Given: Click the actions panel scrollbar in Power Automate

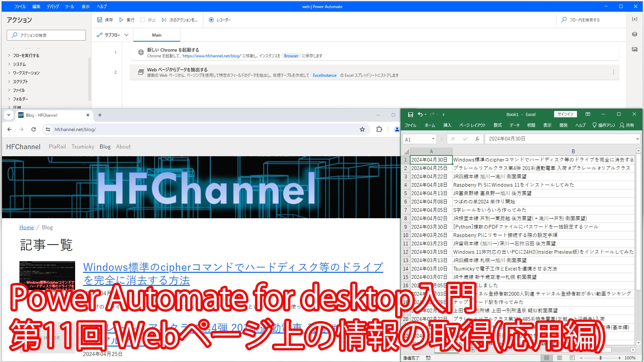Looking at the screenshot, I should 89,79.
